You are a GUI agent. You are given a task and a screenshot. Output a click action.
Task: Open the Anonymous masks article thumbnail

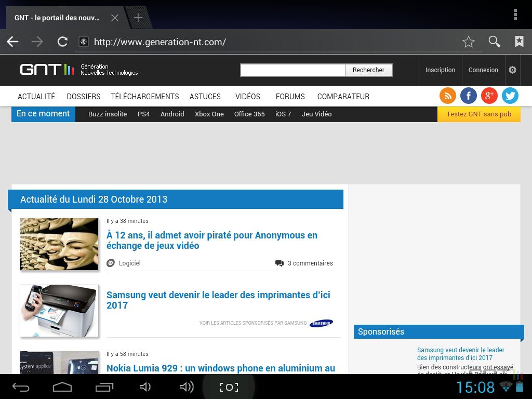(x=59, y=244)
